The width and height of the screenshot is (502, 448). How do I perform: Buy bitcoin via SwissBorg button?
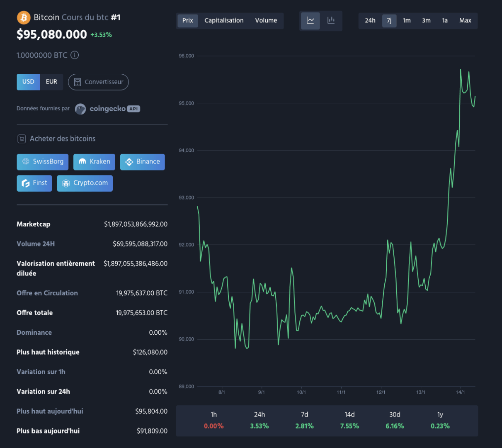[43, 162]
